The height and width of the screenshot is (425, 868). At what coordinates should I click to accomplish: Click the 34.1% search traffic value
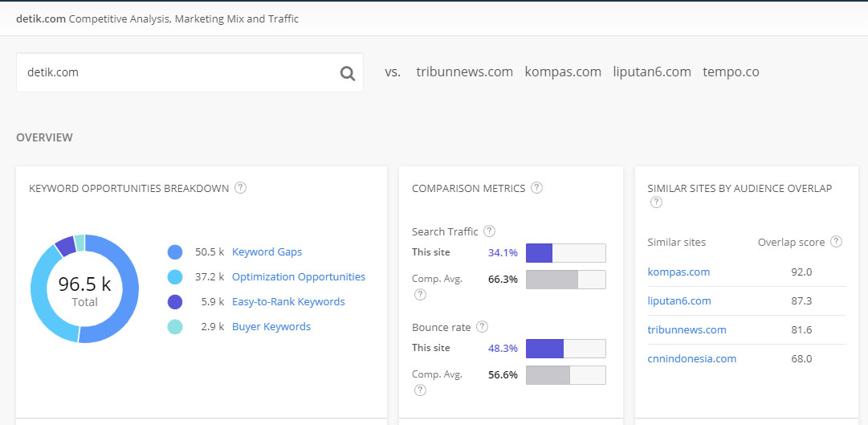click(x=503, y=253)
